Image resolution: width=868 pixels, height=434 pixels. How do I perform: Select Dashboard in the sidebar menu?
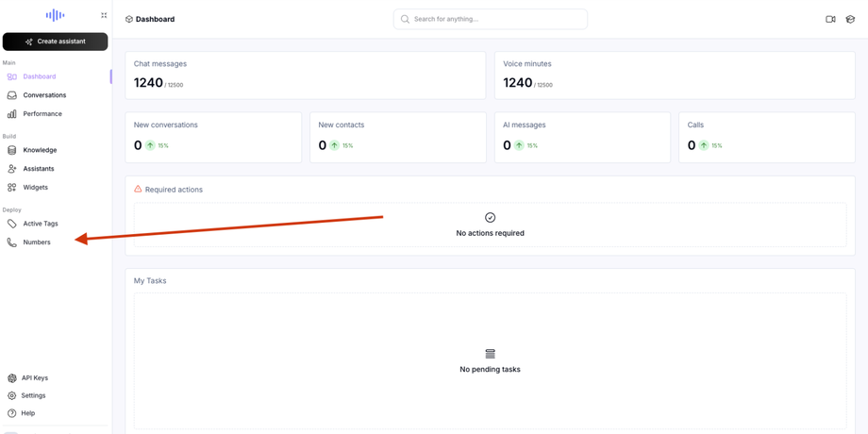(40, 76)
